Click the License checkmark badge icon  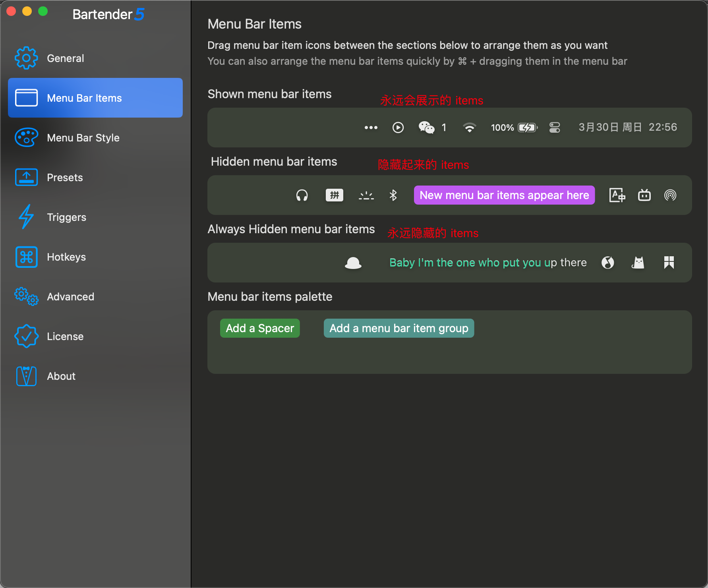tap(26, 336)
